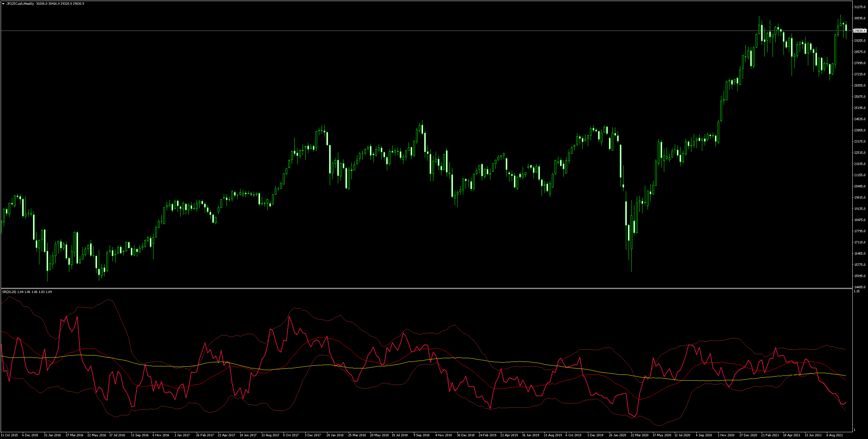This screenshot has width=868, height=439.
Task: Click the 14435.0 price axis label
Action: click(860, 287)
